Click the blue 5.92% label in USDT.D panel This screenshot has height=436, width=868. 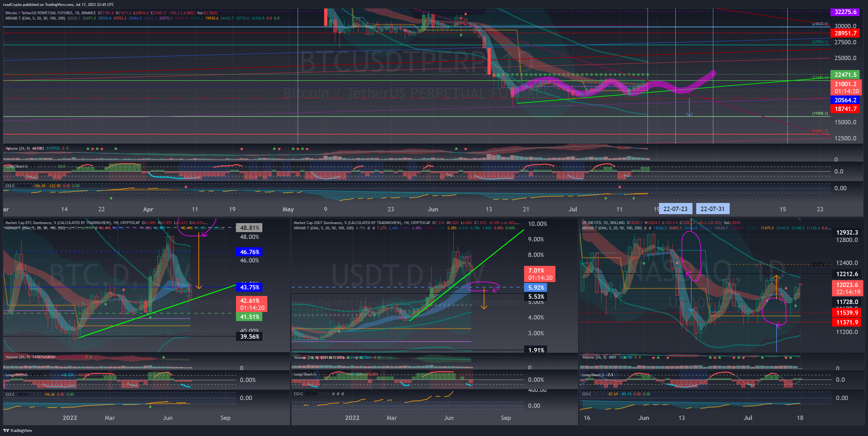click(536, 288)
